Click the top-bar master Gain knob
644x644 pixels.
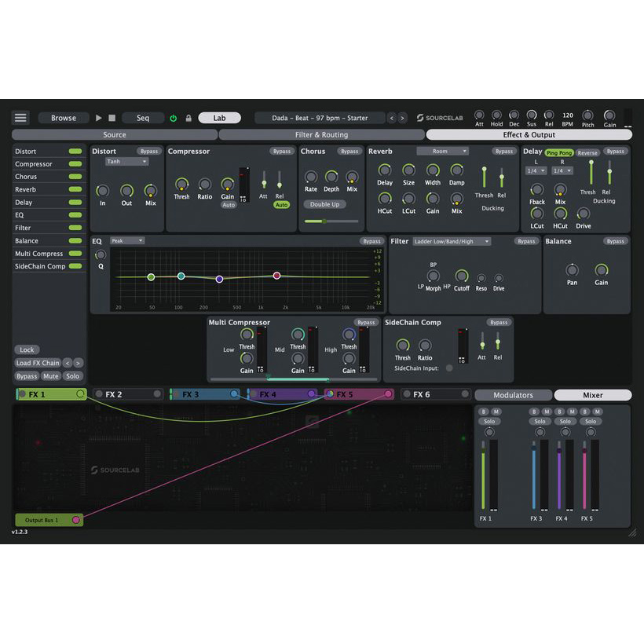609,115
